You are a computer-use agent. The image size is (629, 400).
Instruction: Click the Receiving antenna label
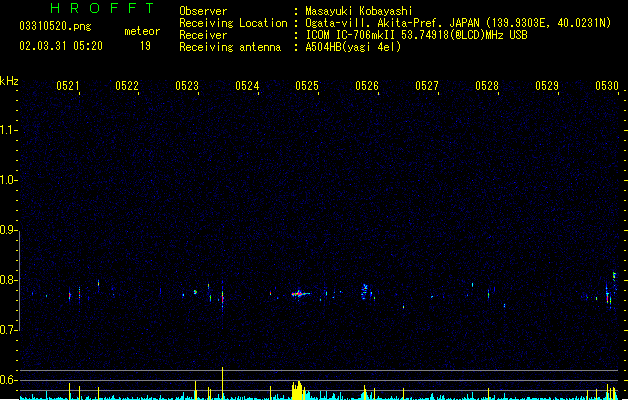230,47
